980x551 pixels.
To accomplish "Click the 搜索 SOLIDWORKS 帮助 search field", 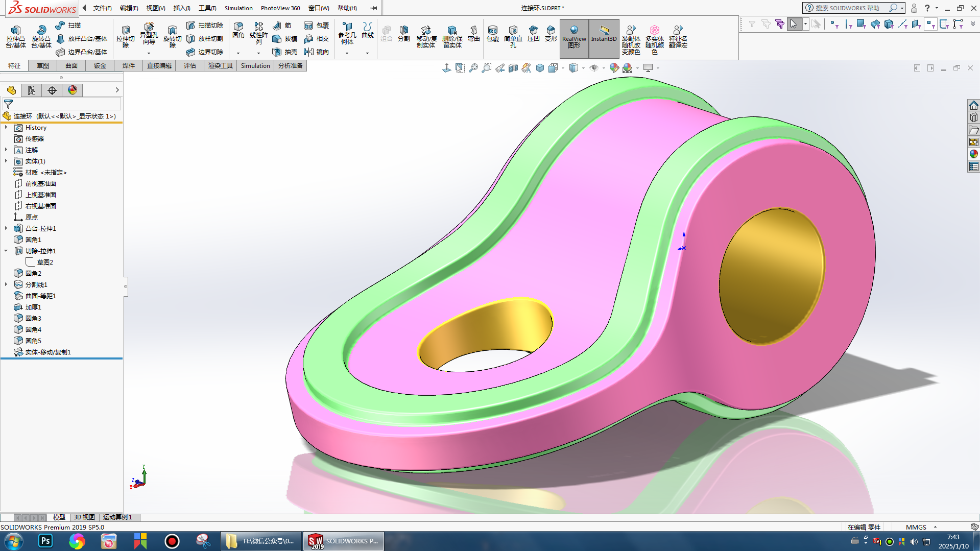I will (848, 8).
